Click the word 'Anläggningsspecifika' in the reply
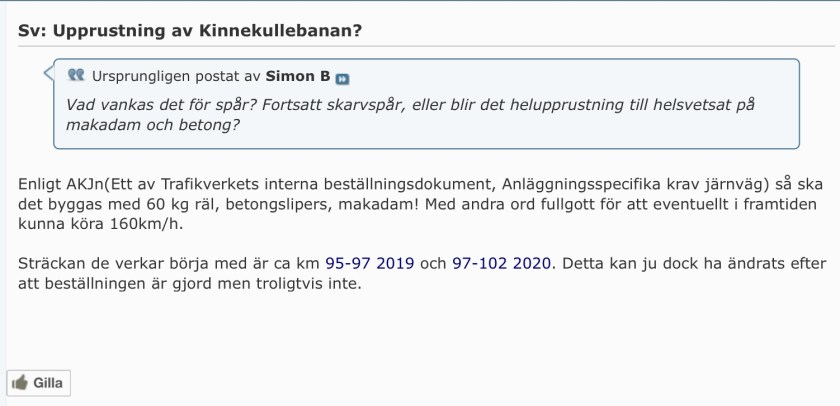Screen dimensions: 840x406 coord(574,185)
